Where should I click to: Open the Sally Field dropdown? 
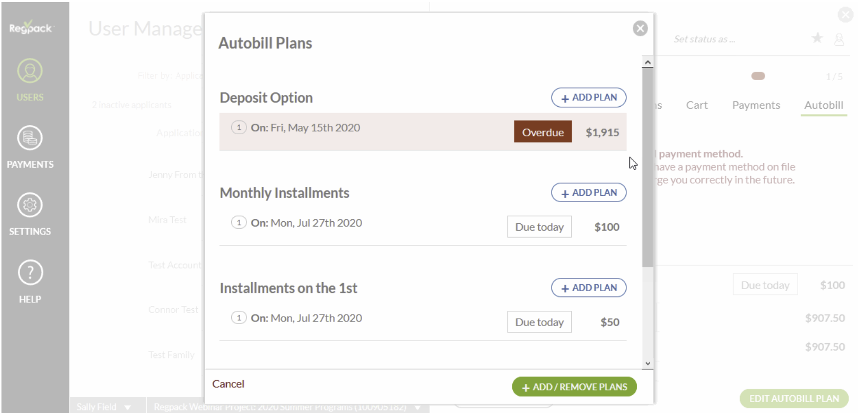[x=104, y=407]
